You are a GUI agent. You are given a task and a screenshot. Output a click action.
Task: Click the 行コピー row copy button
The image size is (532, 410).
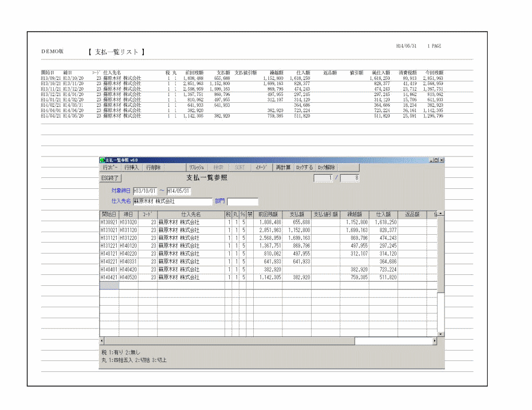110,167
